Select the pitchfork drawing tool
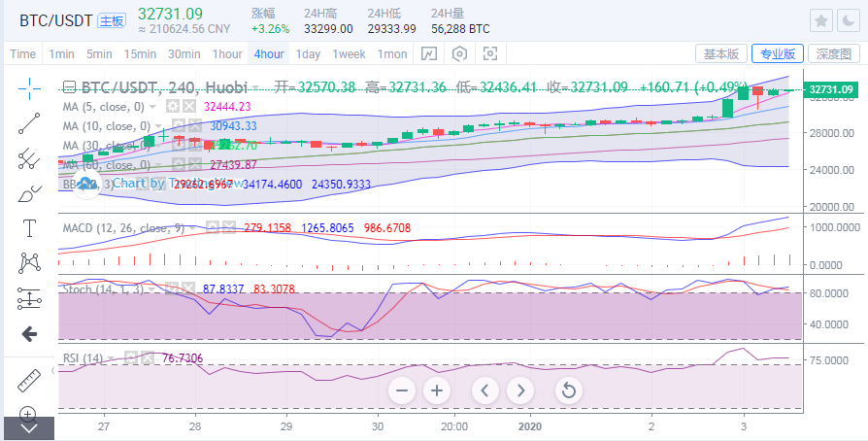Screen dimensions: 868x441 coord(29,158)
